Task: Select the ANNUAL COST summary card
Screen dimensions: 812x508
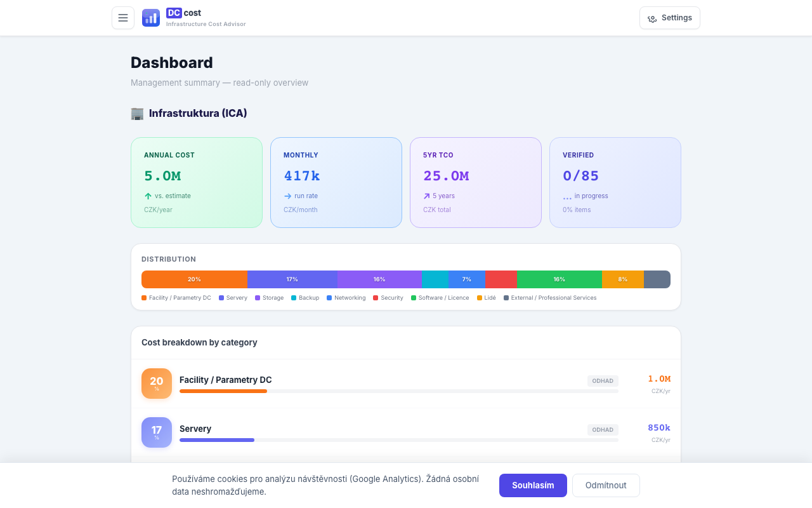Action: (197, 182)
